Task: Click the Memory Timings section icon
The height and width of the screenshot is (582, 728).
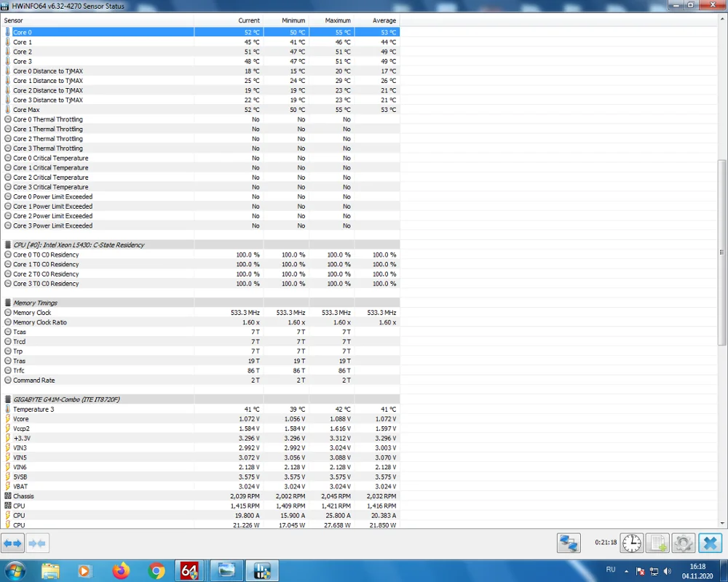Action: [7, 303]
